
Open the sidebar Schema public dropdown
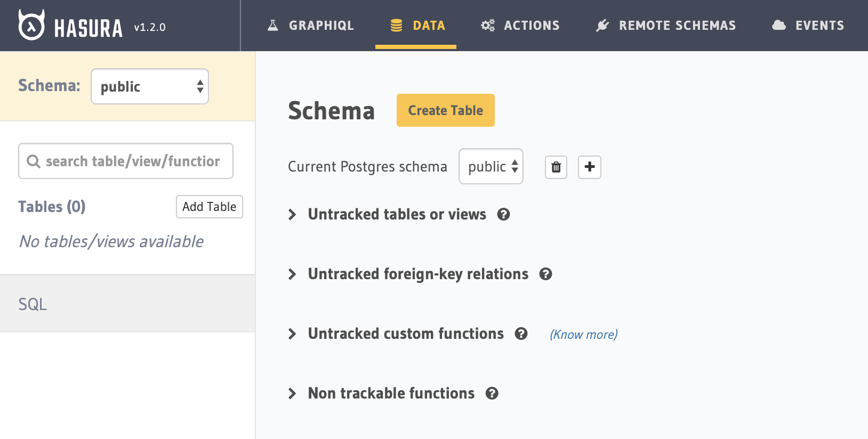tap(150, 86)
